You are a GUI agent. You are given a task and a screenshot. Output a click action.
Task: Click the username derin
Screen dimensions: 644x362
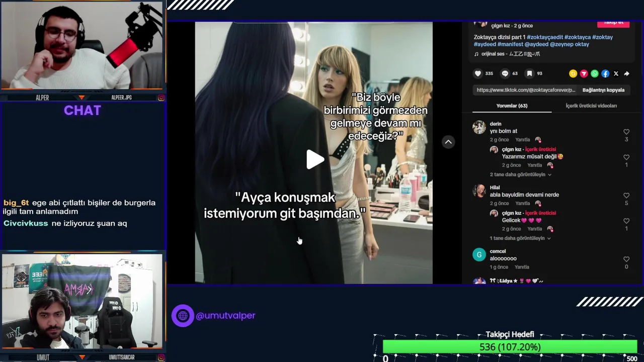pos(496,124)
